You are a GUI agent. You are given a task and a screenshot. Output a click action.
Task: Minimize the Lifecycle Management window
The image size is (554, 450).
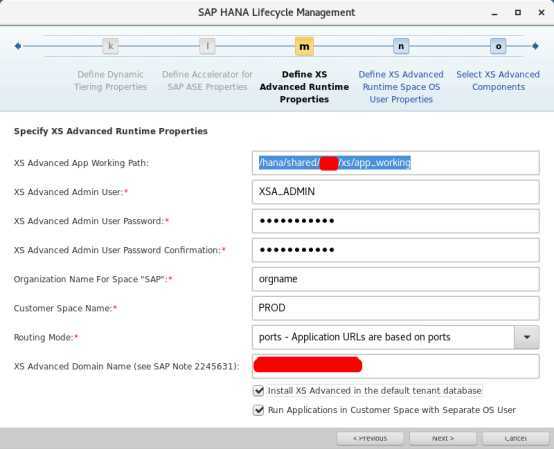coord(495,13)
